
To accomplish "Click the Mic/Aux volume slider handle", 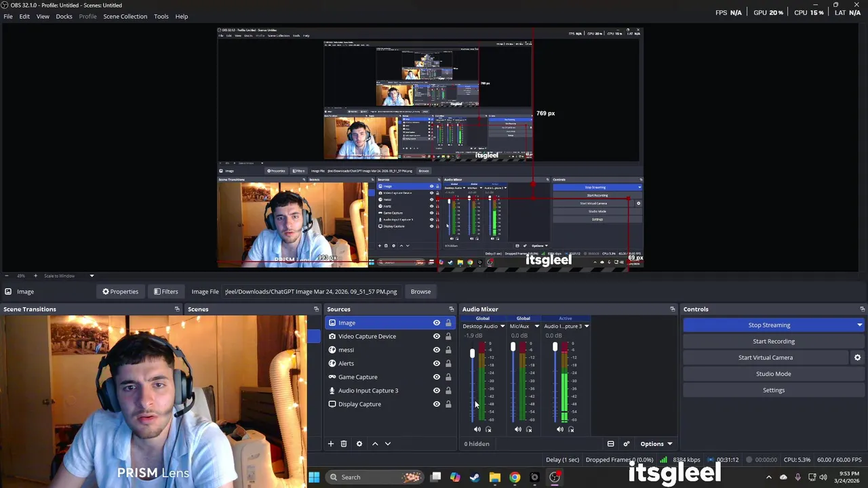I will point(513,347).
